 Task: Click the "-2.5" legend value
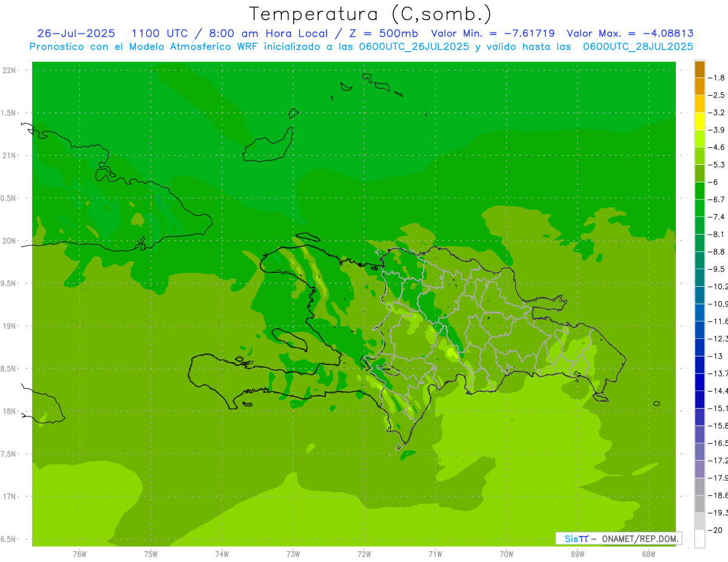[x=716, y=95]
